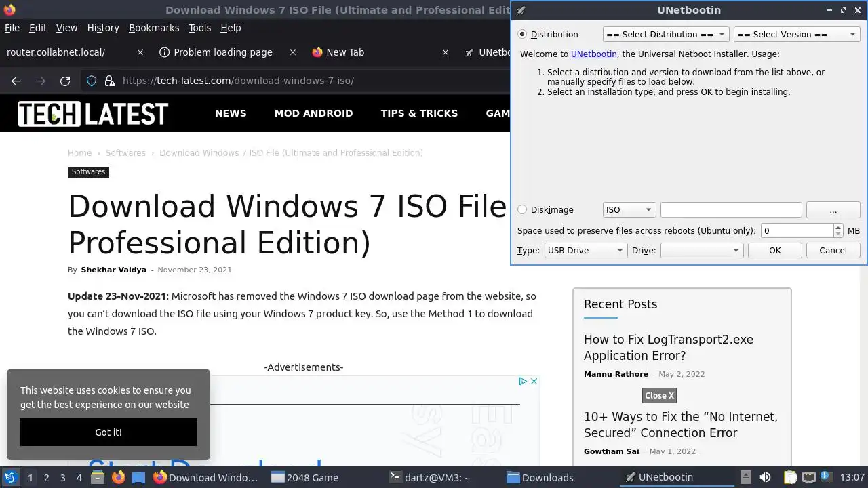This screenshot has height=488, width=868.
Task: Open the application menu launcher in taskbar
Action: [x=10, y=477]
